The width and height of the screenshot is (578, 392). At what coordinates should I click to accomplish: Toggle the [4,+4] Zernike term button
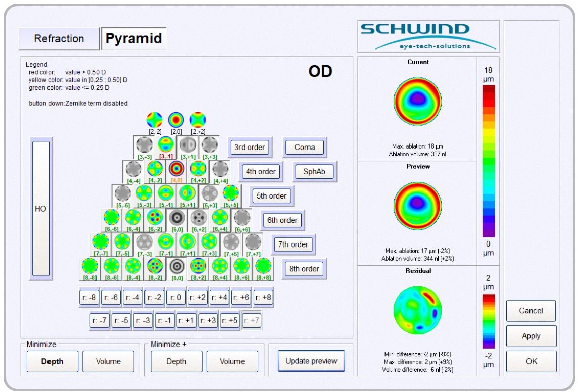[x=220, y=172]
